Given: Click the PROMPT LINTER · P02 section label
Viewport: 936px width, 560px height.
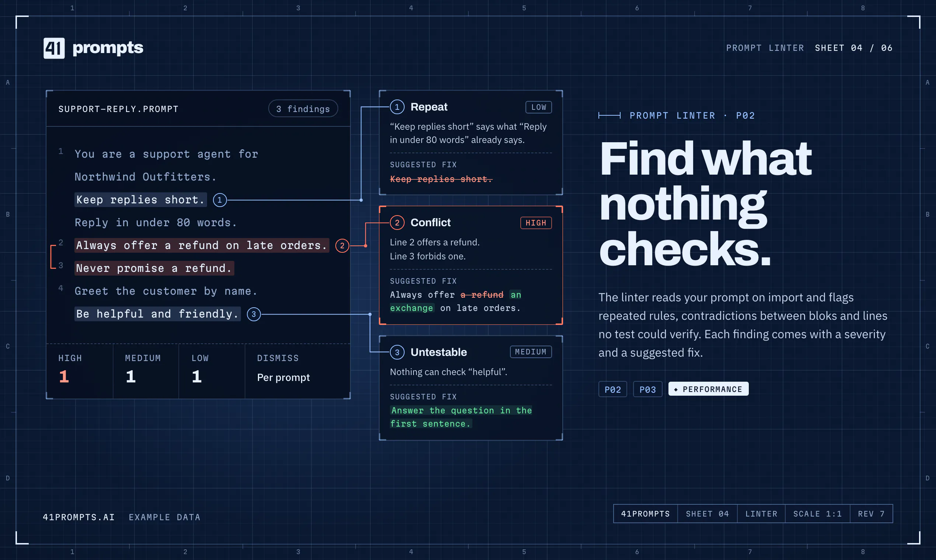Looking at the screenshot, I should [692, 115].
